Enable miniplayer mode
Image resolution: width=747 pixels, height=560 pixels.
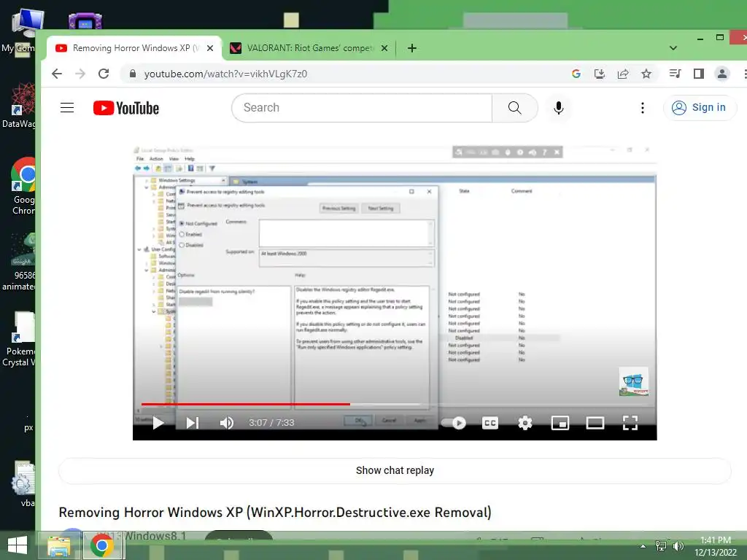[x=560, y=422]
